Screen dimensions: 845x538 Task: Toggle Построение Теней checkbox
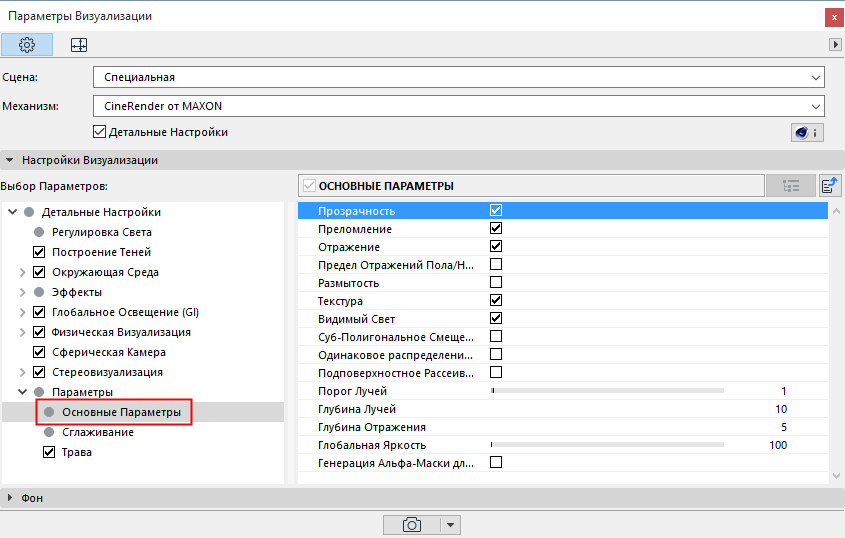tap(39, 252)
